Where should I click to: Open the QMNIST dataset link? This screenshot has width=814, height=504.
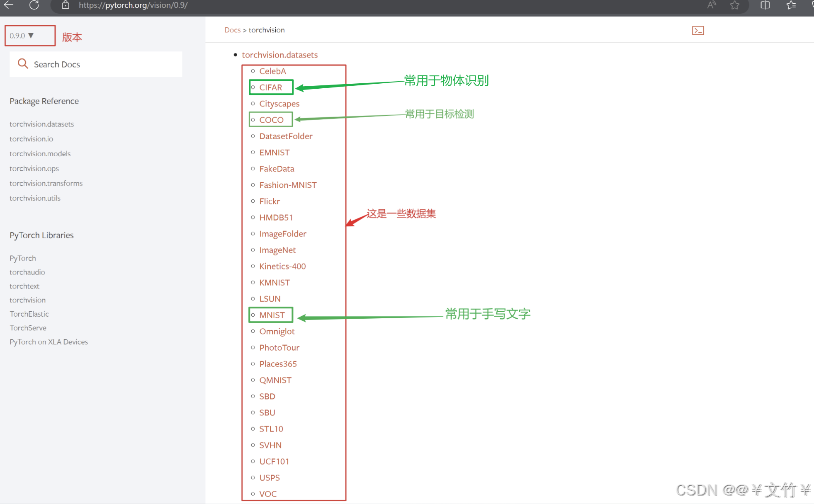pos(275,380)
